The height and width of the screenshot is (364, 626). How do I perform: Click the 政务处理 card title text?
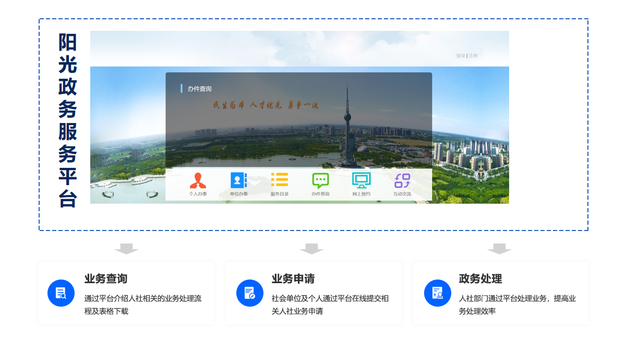(x=480, y=278)
